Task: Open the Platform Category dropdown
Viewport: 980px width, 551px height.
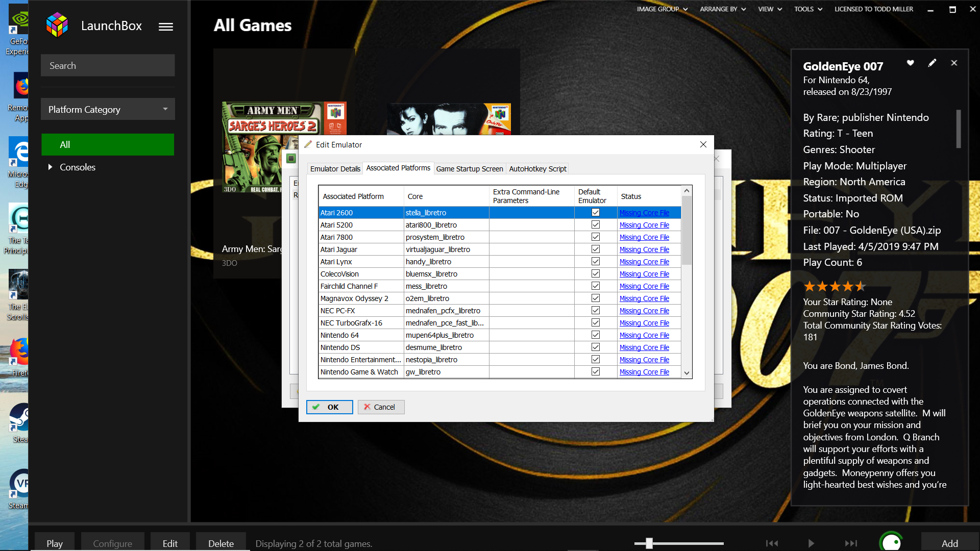Action: (x=108, y=109)
